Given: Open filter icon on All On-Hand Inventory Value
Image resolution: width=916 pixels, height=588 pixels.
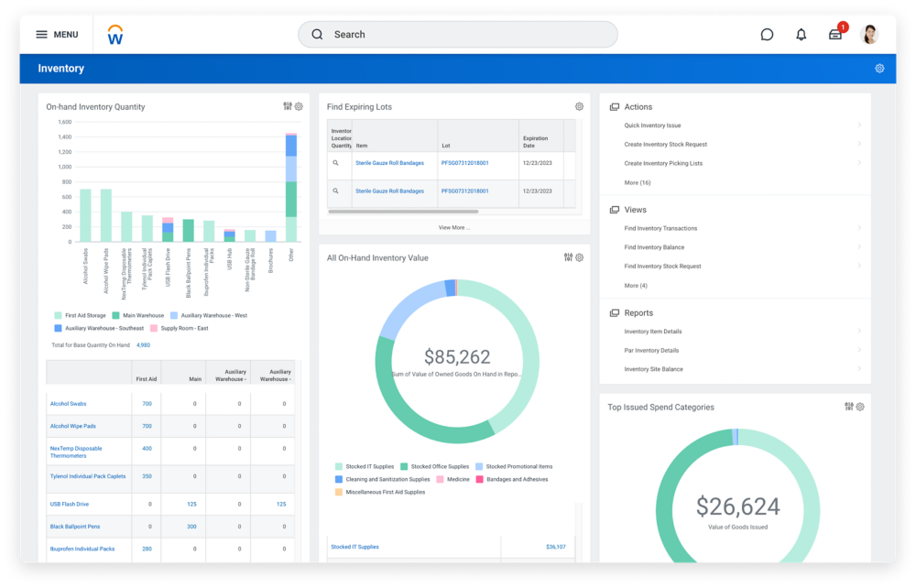Looking at the screenshot, I should [x=566, y=257].
